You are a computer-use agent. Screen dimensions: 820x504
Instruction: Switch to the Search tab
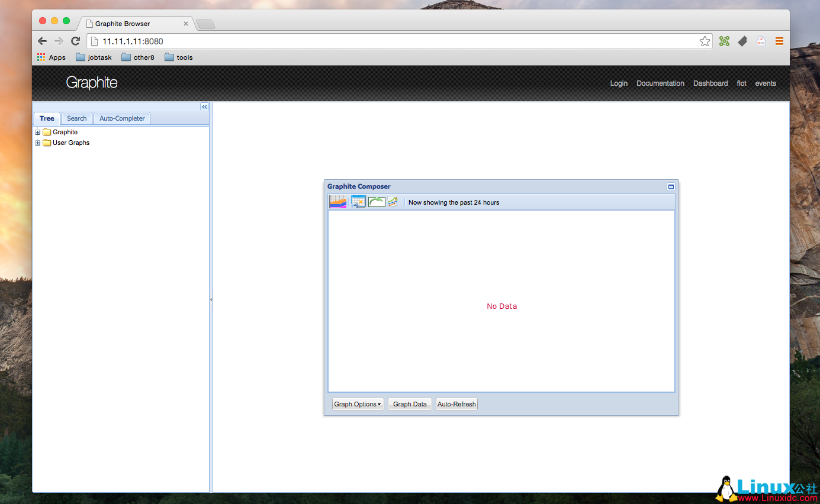pos(76,118)
